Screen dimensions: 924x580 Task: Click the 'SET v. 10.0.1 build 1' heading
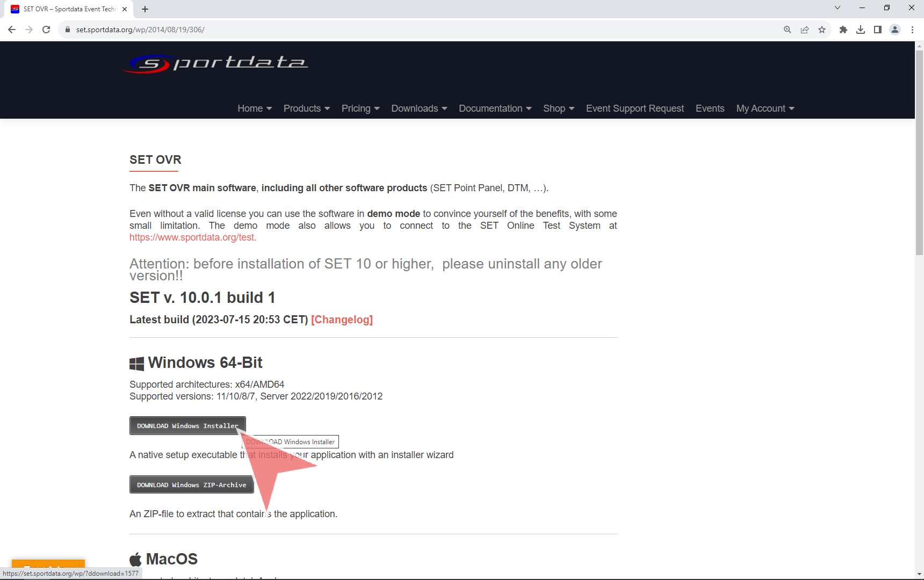coord(203,298)
